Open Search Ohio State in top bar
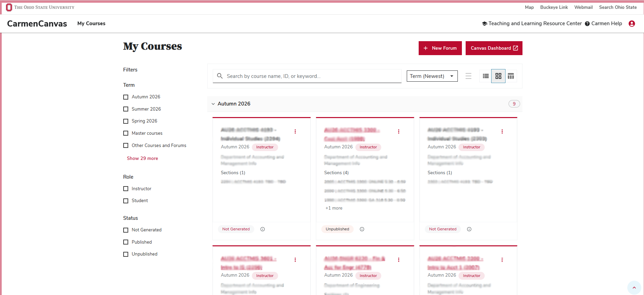The width and height of the screenshot is (644, 295). (x=618, y=7)
